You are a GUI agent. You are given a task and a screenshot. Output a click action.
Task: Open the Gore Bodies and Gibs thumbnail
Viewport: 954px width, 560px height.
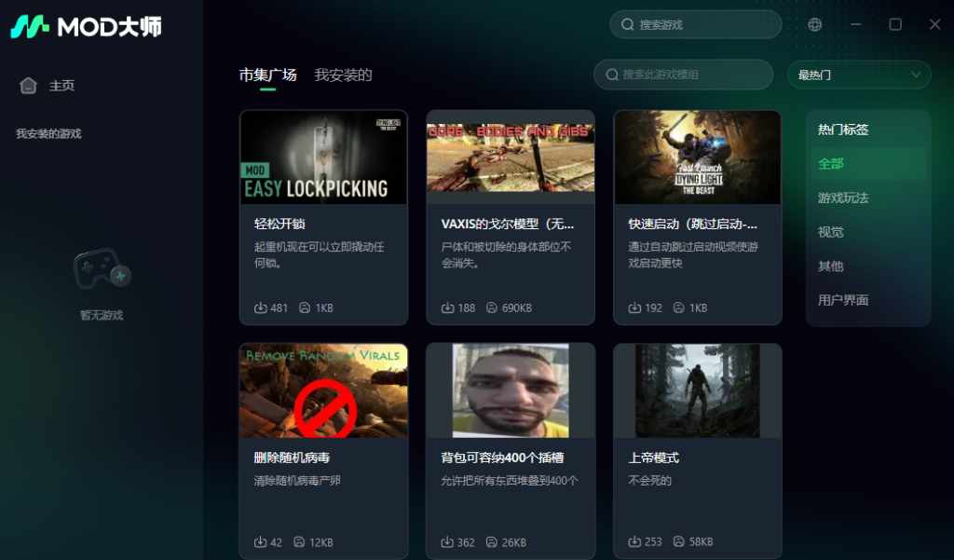tap(511, 157)
